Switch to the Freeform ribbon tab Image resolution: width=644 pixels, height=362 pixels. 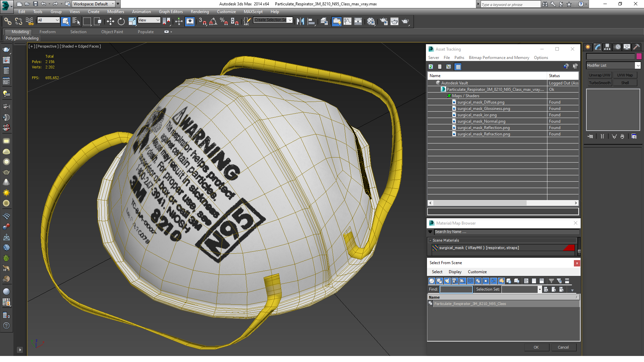47,32
